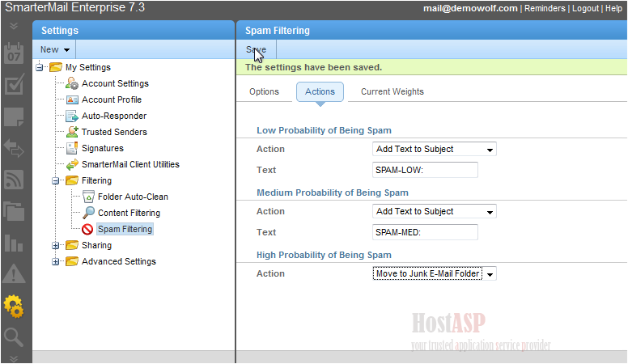Switch to the Current Weights tab
The image size is (628, 364).
392,91
